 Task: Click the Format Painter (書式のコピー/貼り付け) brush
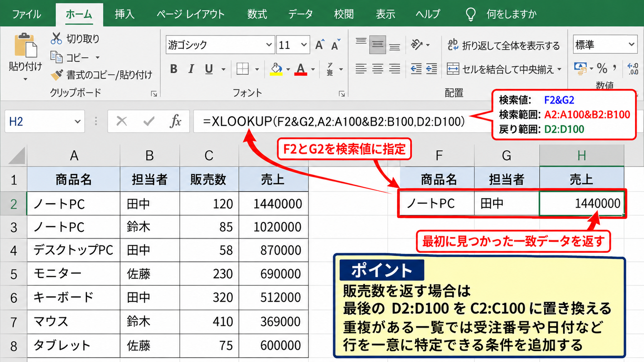(x=57, y=75)
